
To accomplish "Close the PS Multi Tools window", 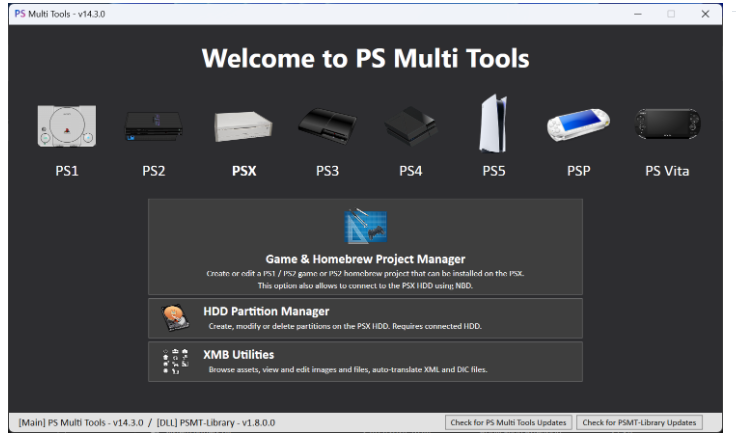I will 705,13.
